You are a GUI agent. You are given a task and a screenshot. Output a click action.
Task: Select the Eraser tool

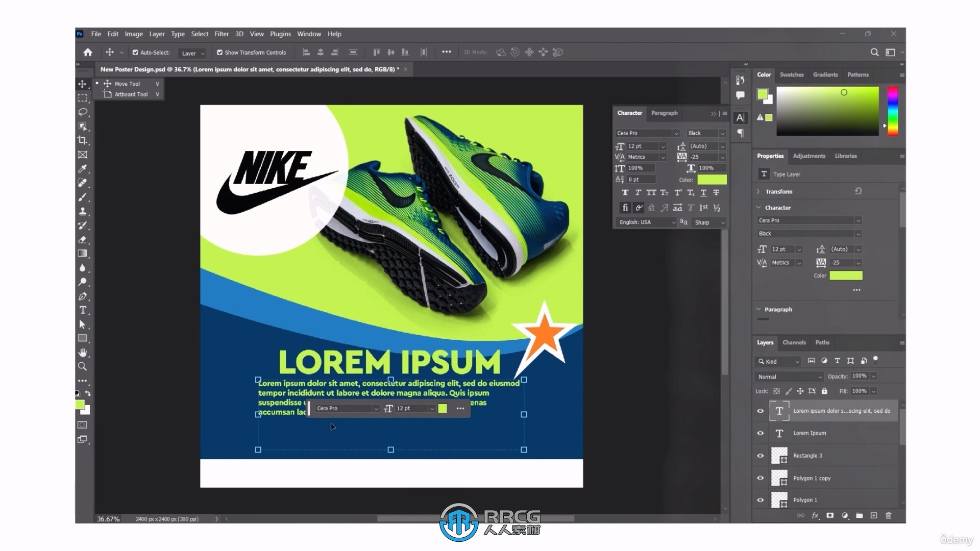point(83,239)
